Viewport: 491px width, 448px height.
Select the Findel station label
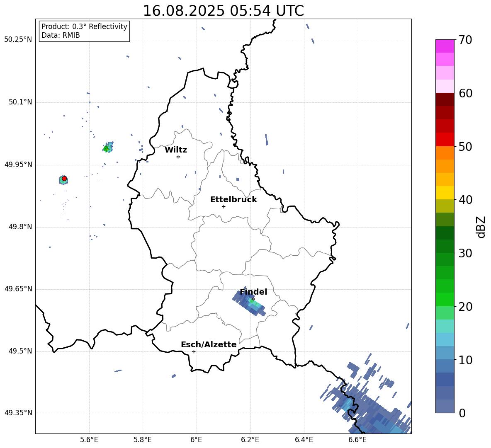[253, 292]
